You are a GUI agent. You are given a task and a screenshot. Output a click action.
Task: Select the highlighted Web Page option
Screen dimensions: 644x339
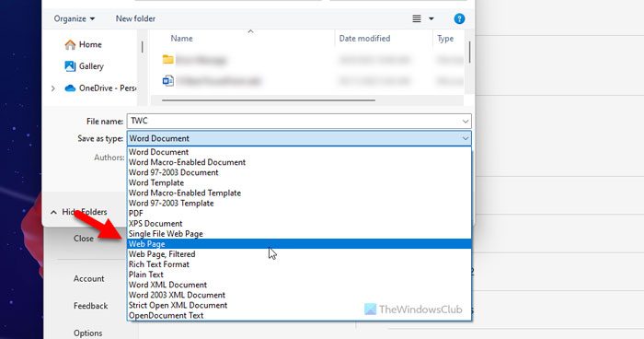tap(299, 244)
